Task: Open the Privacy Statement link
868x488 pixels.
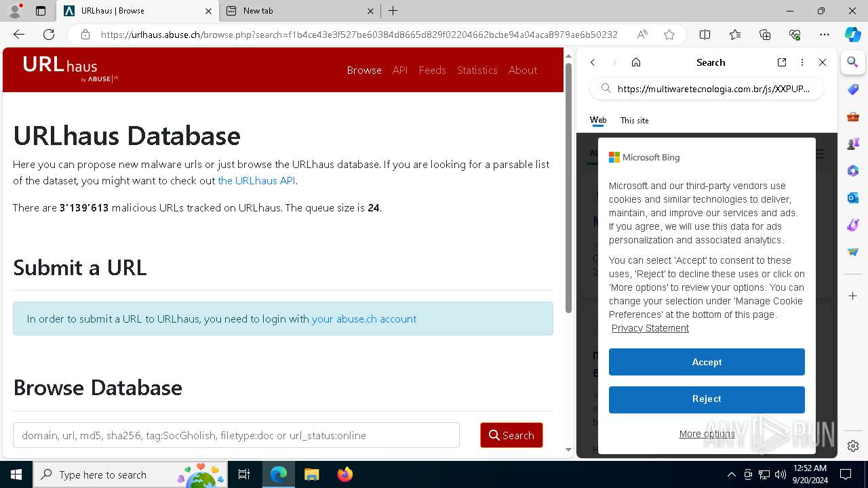Action: tap(650, 328)
